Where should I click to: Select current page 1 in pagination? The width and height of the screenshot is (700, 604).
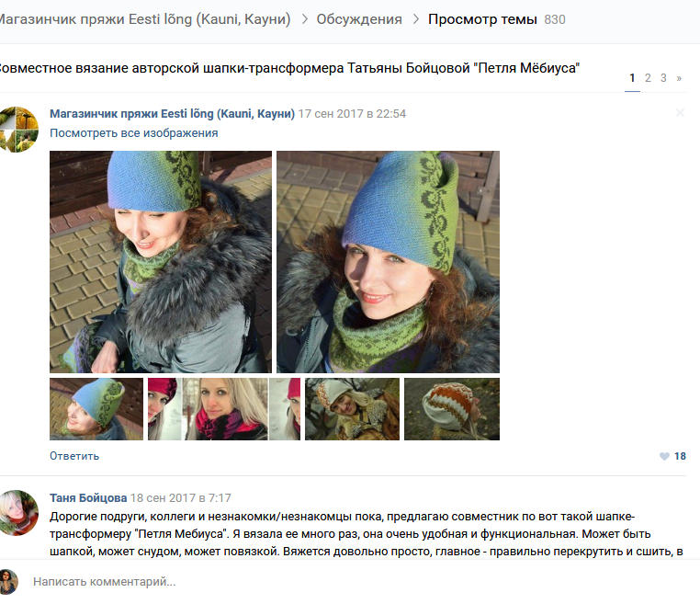click(x=632, y=78)
